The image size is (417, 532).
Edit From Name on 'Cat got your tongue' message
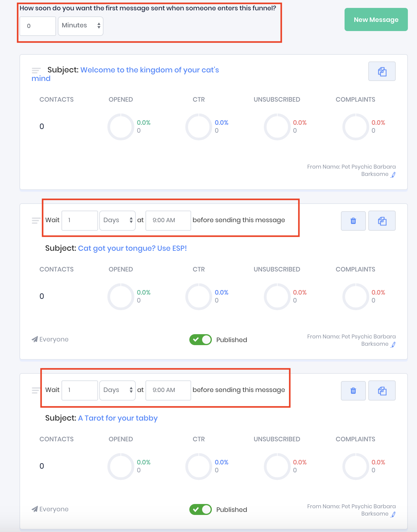point(393,345)
